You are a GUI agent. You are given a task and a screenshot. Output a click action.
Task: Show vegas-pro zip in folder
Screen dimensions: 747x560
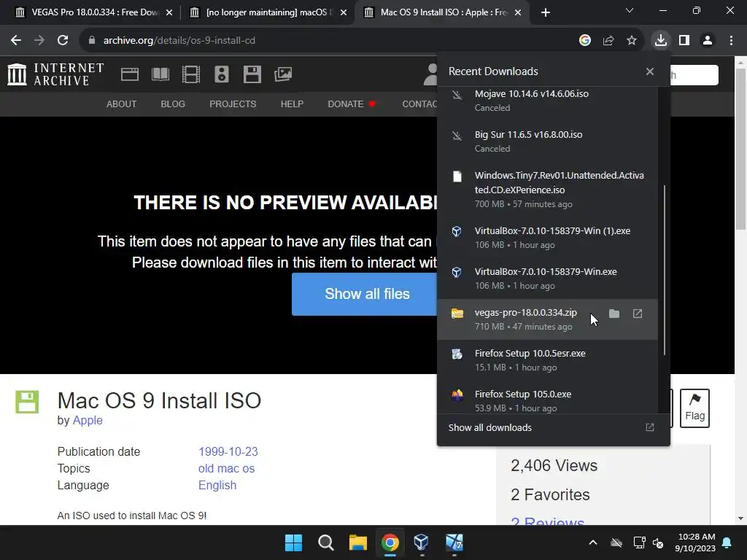[x=614, y=314]
